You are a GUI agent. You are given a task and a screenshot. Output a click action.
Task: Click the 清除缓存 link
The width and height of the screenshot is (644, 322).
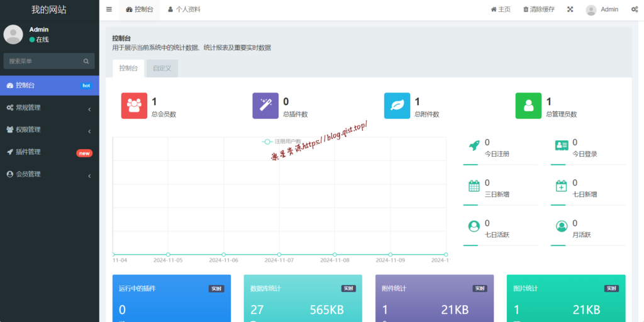click(x=539, y=9)
